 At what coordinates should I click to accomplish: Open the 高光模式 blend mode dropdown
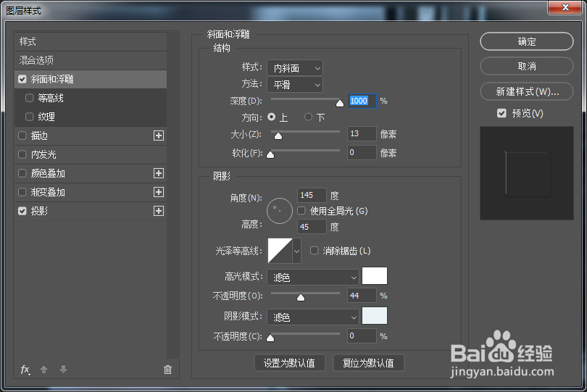pyautogui.click(x=313, y=278)
